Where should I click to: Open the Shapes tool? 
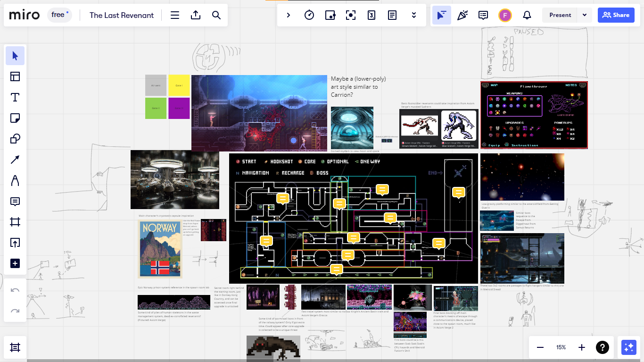(15, 139)
